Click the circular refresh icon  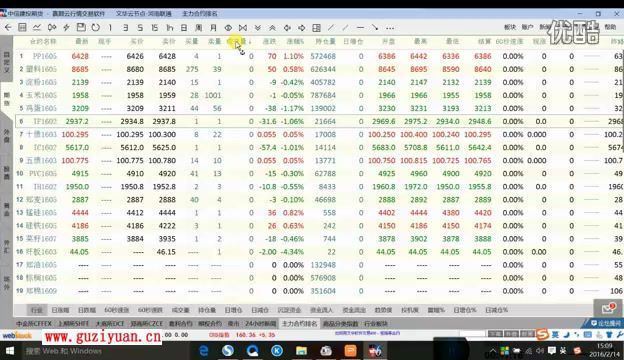[96, 27]
